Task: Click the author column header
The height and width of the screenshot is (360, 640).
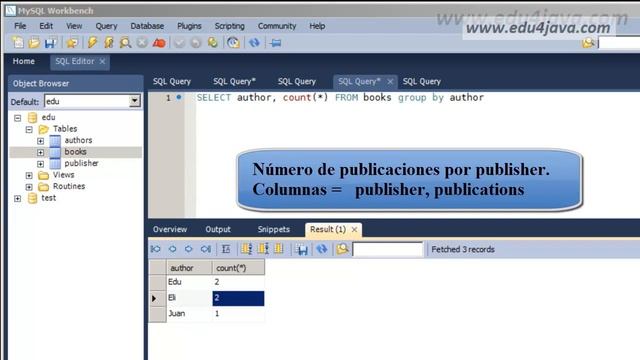Action: [189, 268]
